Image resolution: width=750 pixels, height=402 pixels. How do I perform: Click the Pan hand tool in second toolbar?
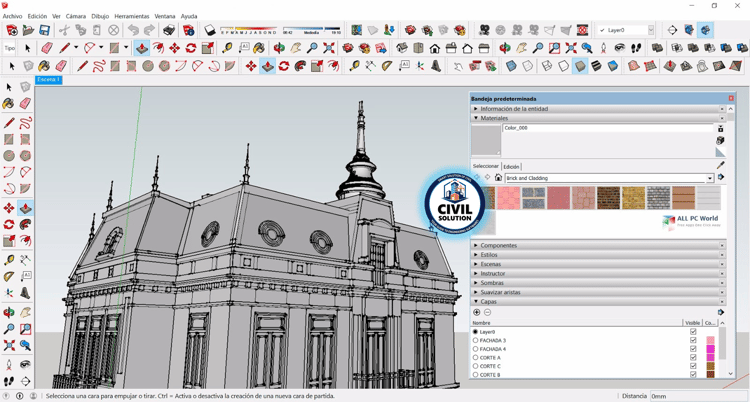click(x=296, y=48)
